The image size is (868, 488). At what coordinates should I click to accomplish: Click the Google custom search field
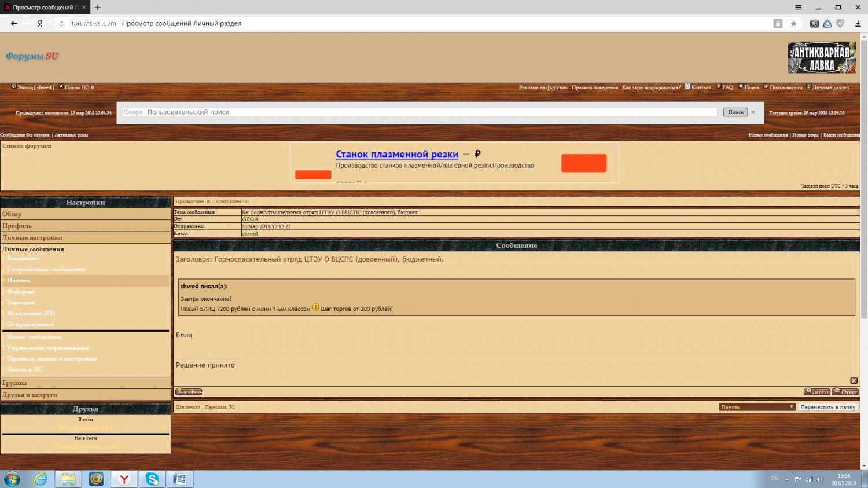click(420, 112)
